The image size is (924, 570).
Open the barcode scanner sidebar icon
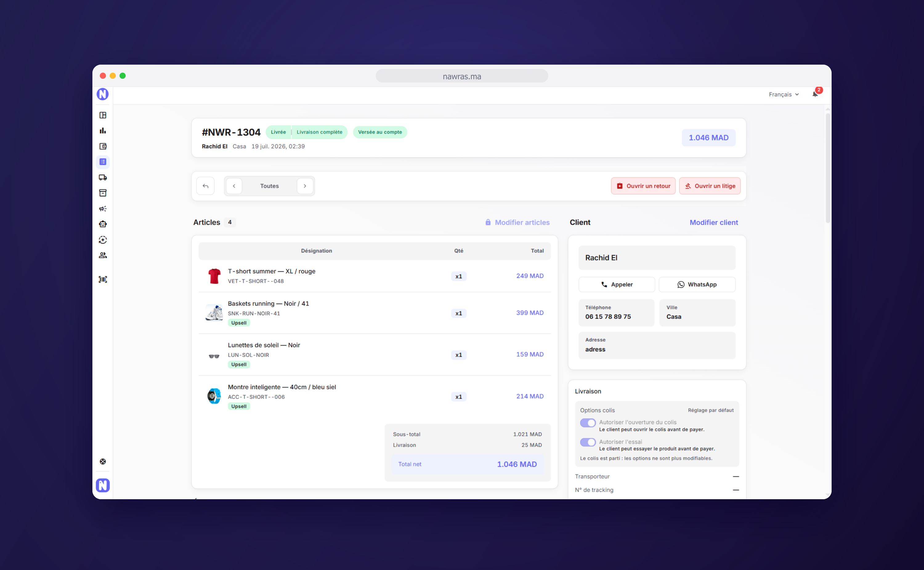click(x=103, y=279)
